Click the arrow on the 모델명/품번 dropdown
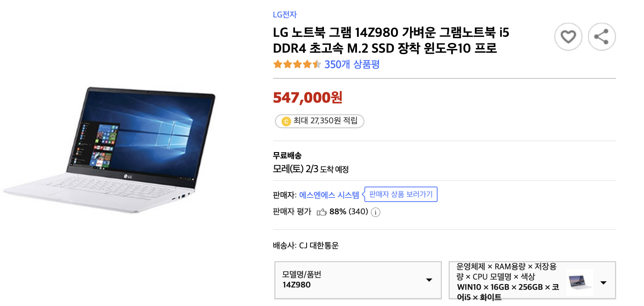This screenshot has width=644, height=306. tap(429, 280)
